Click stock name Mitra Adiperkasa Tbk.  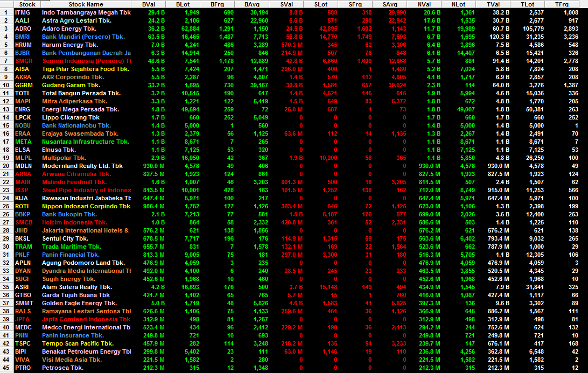point(75,101)
